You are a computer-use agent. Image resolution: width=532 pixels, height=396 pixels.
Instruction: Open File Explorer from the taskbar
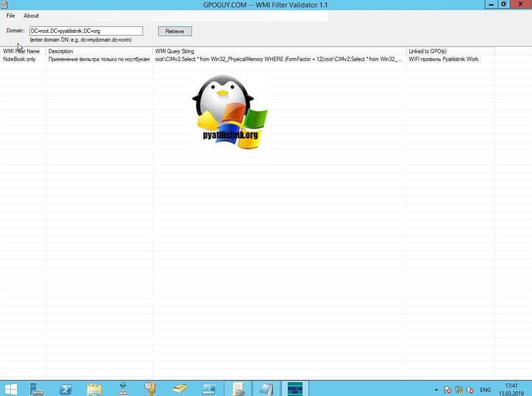[94, 389]
